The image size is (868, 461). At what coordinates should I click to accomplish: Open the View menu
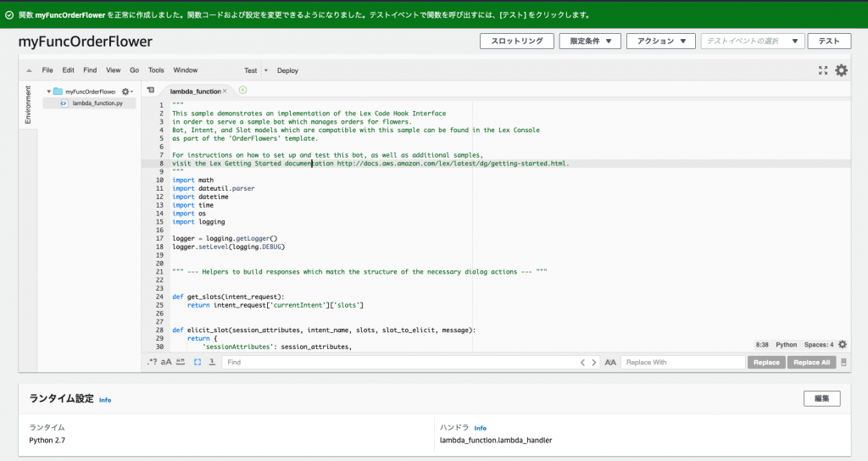[x=113, y=70]
